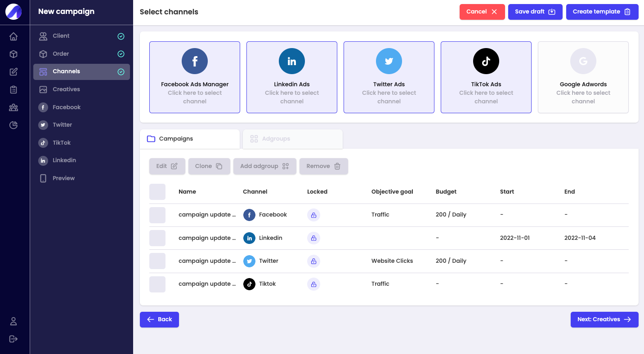The height and width of the screenshot is (354, 644).
Task: Open the clipboard icon in the left rail
Action: coord(13,90)
